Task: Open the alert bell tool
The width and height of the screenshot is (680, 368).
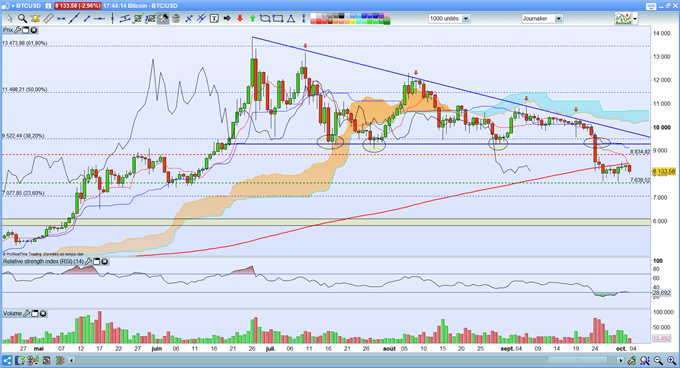Action: pos(35,19)
